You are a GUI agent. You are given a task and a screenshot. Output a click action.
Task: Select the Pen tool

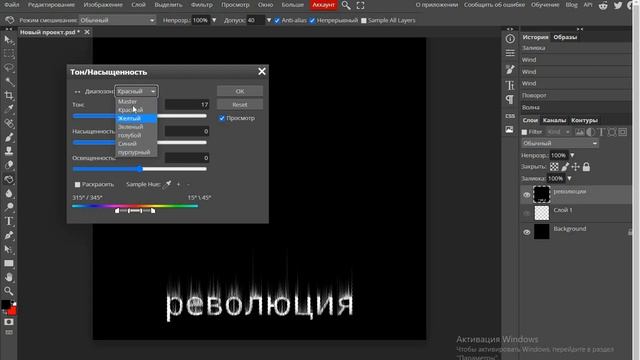9,235
